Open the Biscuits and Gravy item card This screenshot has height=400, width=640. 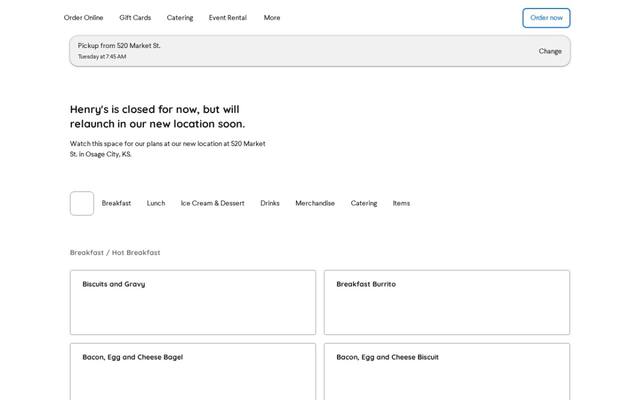193,302
